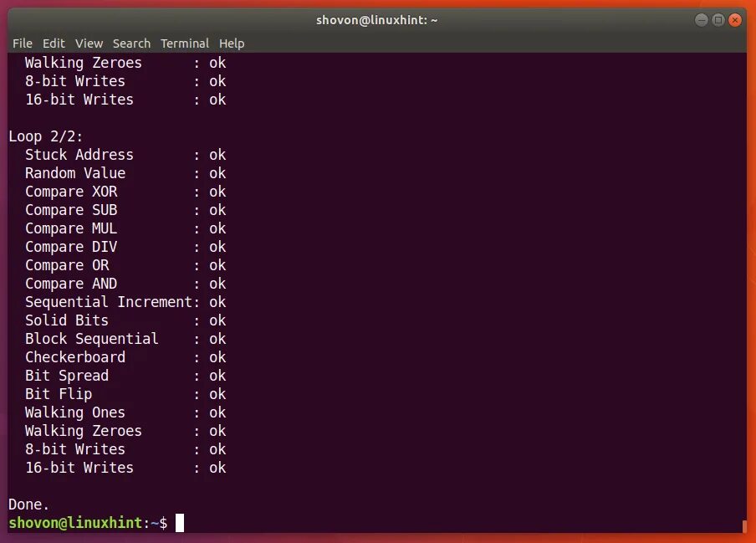Maximize the terminal window
This screenshot has width=756, height=543.
click(718, 20)
